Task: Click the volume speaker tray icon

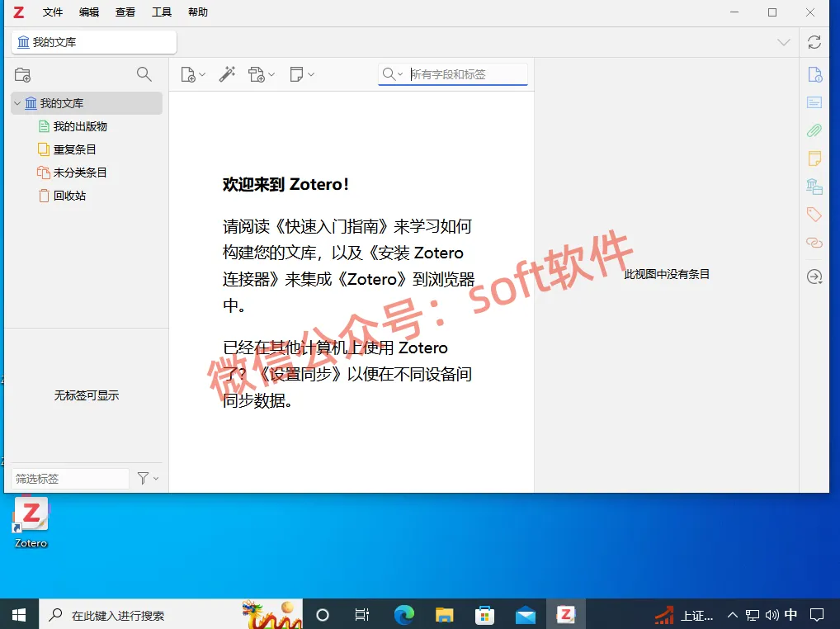Action: (772, 615)
